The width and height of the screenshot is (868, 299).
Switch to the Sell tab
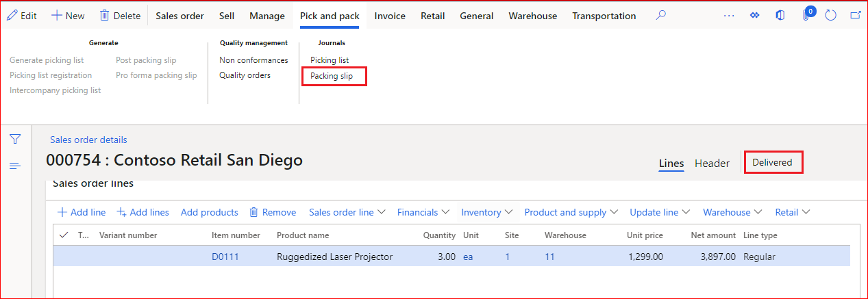[227, 16]
